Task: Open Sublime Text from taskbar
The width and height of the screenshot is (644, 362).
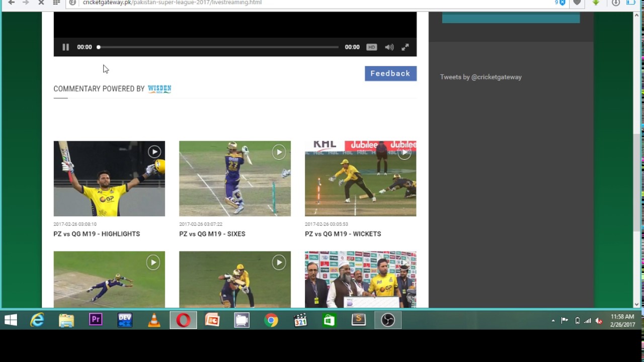Action: [x=359, y=320]
